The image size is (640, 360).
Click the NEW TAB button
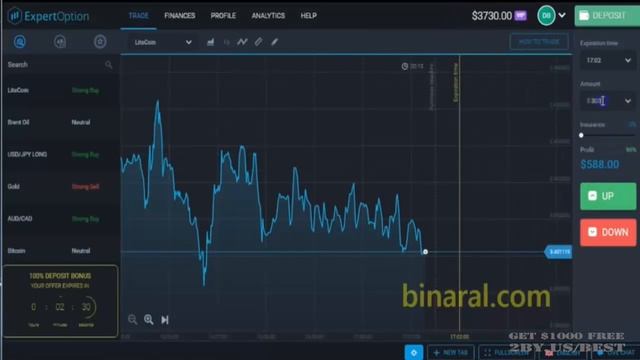tap(451, 352)
